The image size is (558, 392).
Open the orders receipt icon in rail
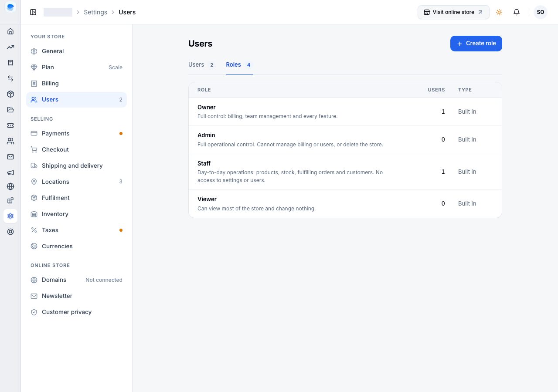pyautogui.click(x=10, y=63)
